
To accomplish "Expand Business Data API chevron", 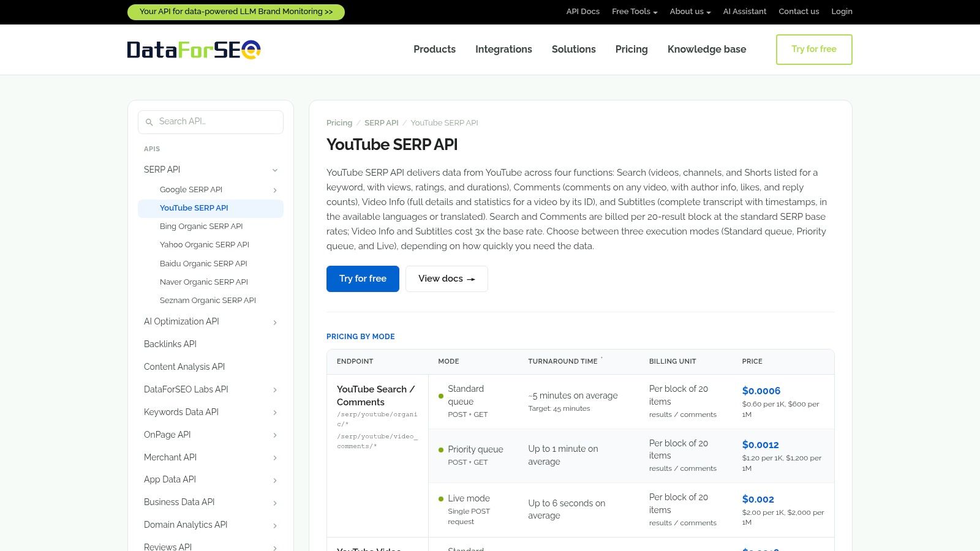I will (275, 503).
